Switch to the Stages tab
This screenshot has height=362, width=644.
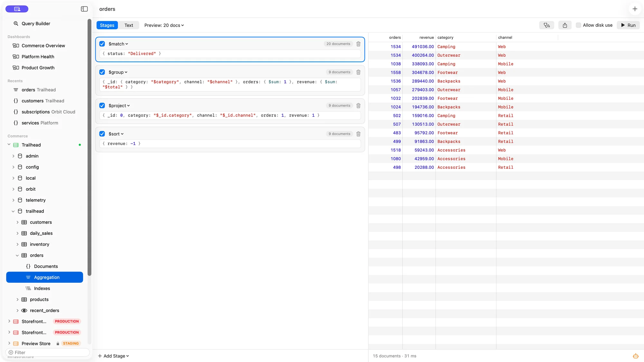[107, 25]
